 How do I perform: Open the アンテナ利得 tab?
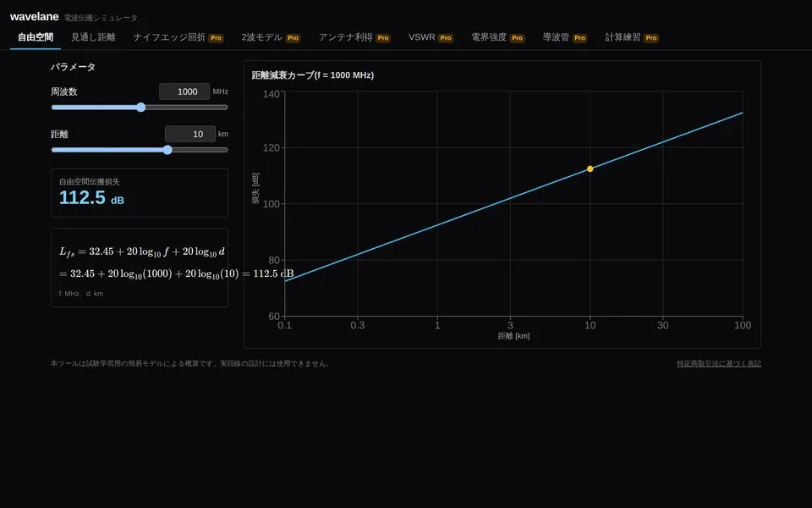[x=354, y=37]
